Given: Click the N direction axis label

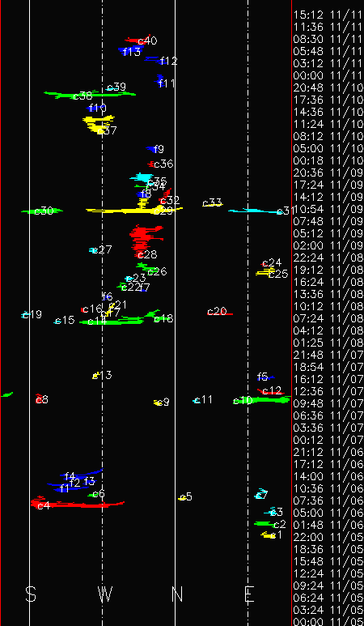Looking at the screenshot, I should point(177,594).
